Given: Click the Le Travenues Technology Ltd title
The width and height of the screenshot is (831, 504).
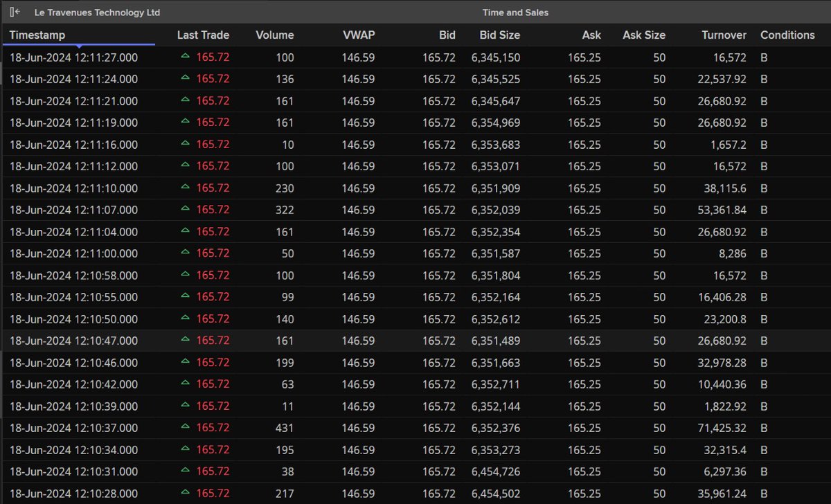Looking at the screenshot, I should pyautogui.click(x=97, y=12).
